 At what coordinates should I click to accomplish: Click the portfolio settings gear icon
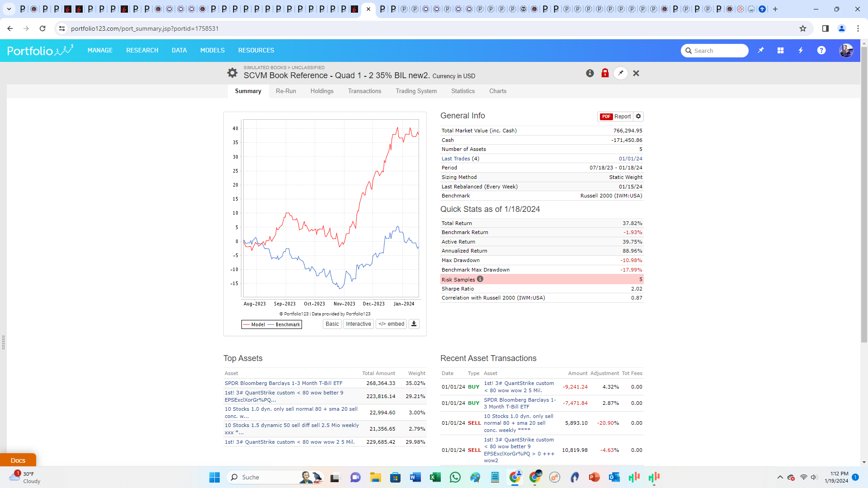pyautogui.click(x=232, y=73)
